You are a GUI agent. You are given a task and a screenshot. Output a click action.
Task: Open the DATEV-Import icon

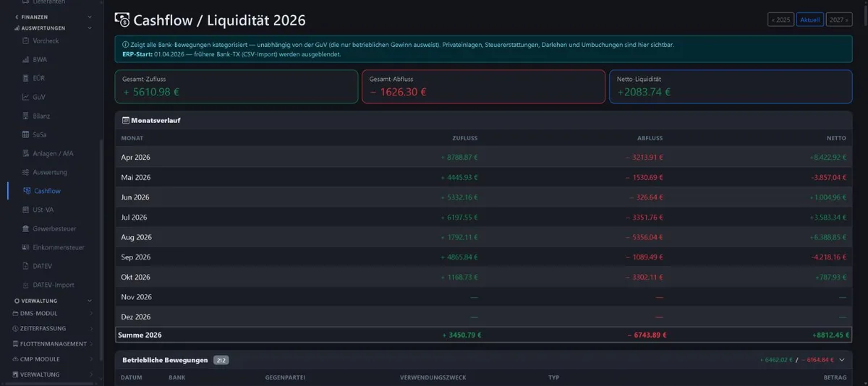25,285
